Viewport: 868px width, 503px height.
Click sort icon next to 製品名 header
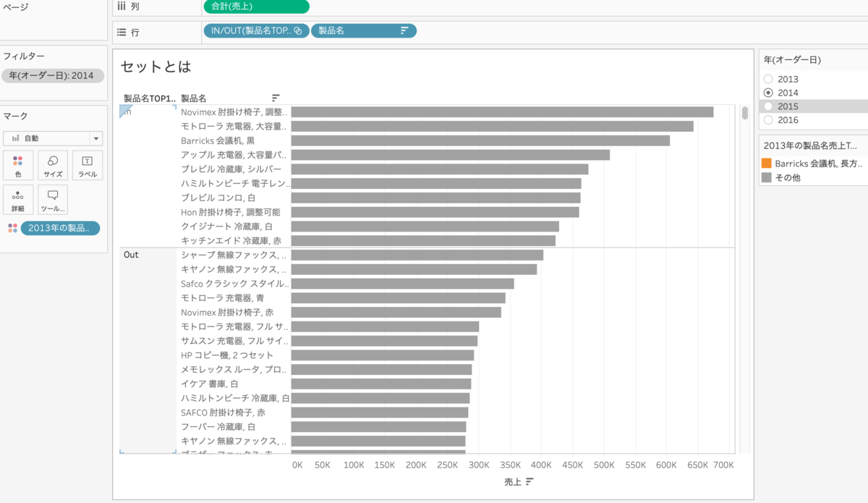click(x=276, y=98)
